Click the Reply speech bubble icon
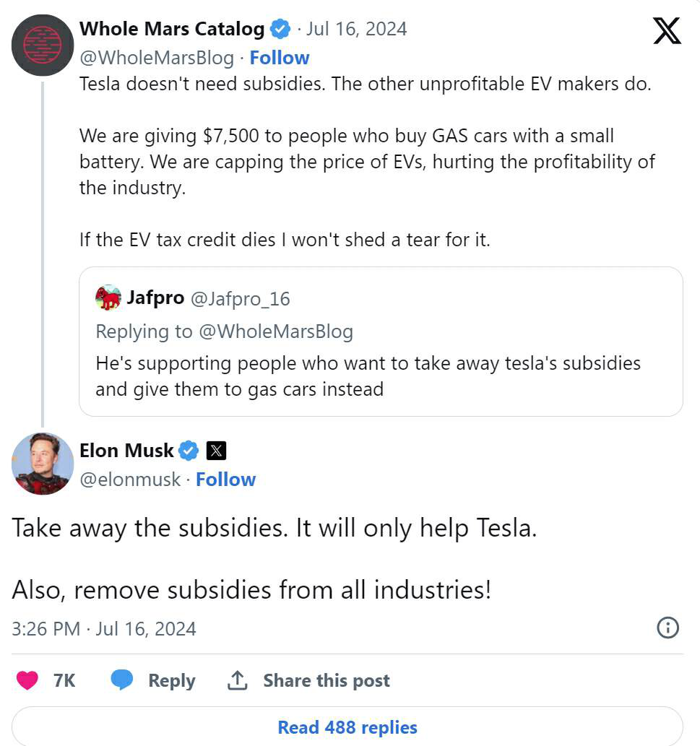The image size is (700, 746). [x=121, y=680]
